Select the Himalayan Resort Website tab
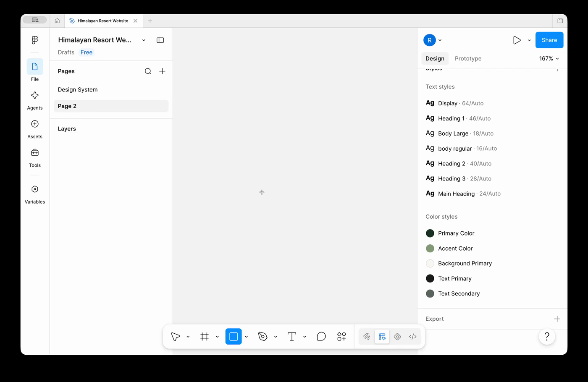This screenshot has width=588, height=382. (103, 21)
